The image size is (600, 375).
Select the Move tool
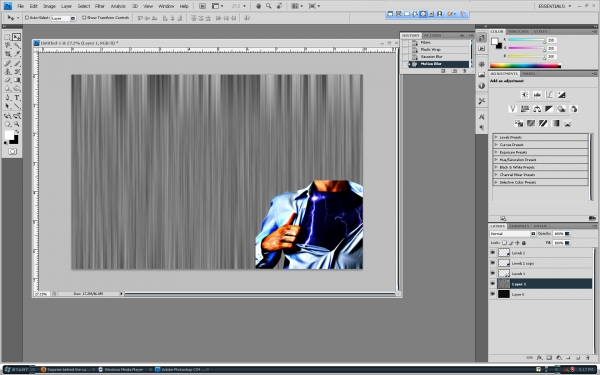(x=16, y=37)
